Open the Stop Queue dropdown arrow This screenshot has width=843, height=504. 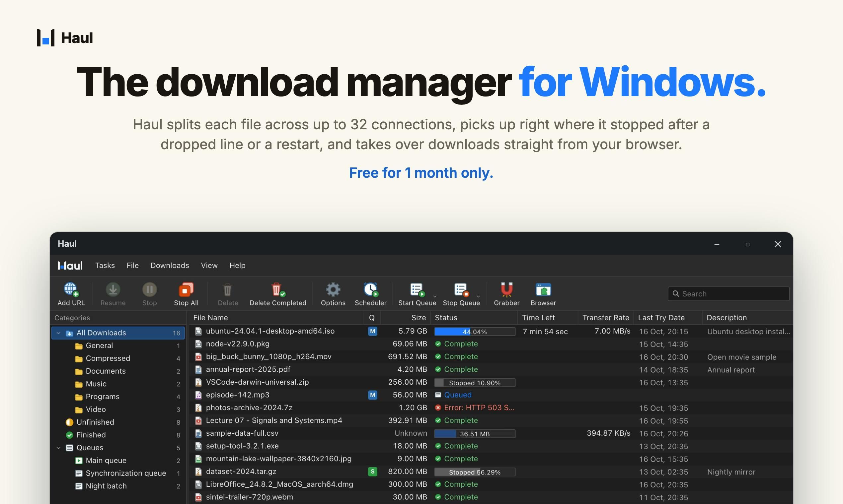[x=478, y=296]
